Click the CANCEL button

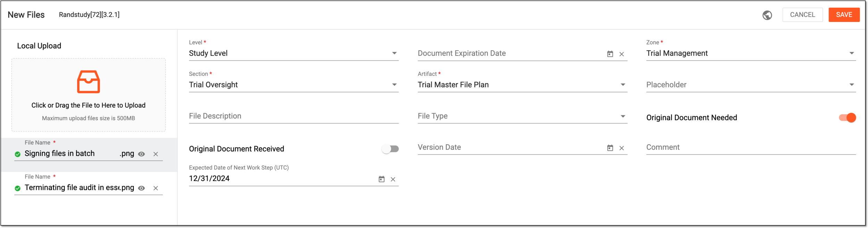point(802,15)
